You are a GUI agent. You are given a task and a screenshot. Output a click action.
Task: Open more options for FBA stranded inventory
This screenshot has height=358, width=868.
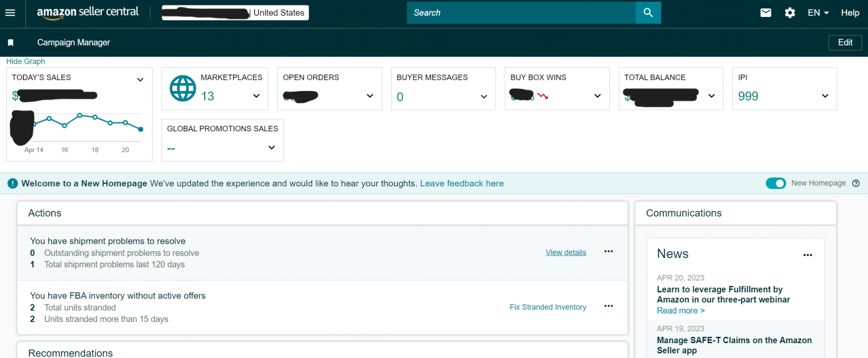coord(608,306)
